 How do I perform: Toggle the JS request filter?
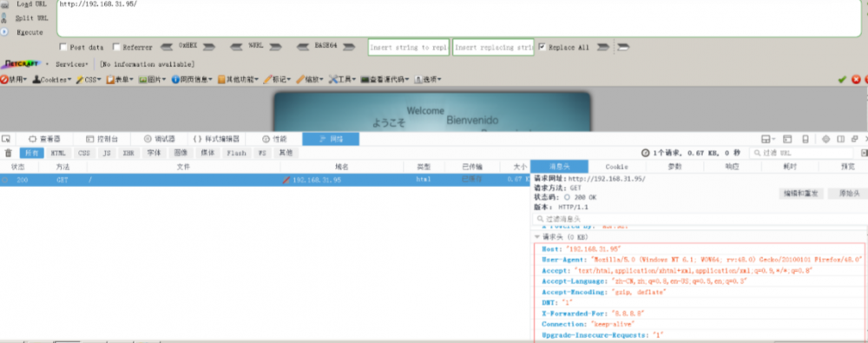107,153
